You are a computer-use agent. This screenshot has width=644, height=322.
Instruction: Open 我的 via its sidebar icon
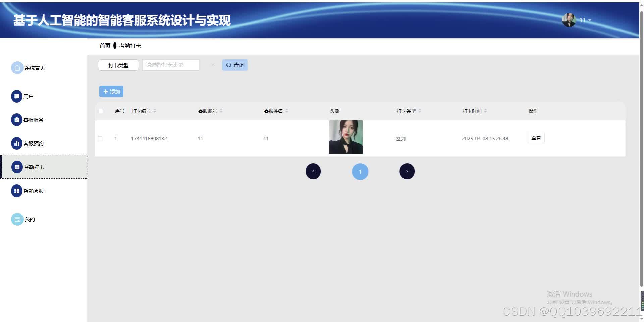[x=17, y=219]
